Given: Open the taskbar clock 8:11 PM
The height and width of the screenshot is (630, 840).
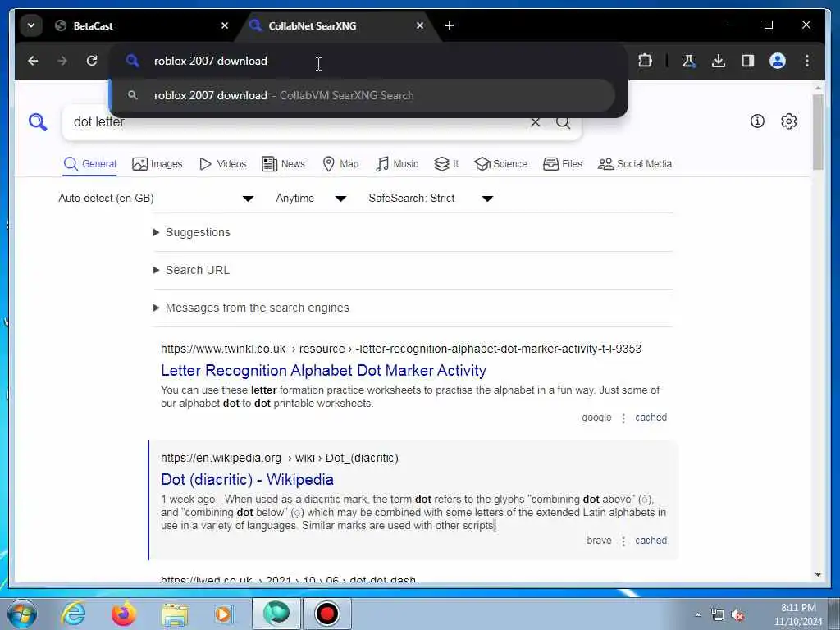Looking at the screenshot, I should [797, 614].
